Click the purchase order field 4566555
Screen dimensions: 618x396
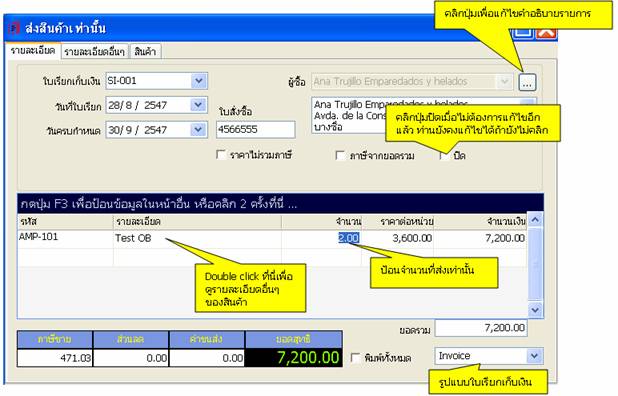(x=255, y=130)
